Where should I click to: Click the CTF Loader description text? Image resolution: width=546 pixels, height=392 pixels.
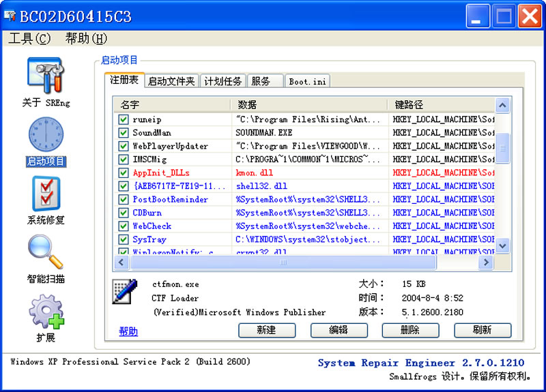(x=175, y=298)
